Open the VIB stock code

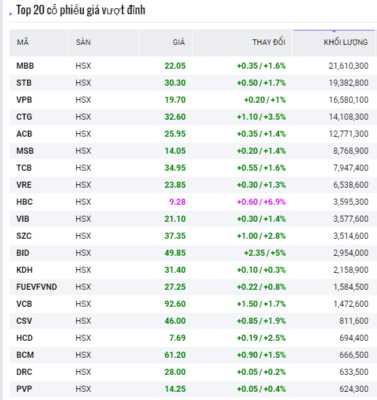23,219
